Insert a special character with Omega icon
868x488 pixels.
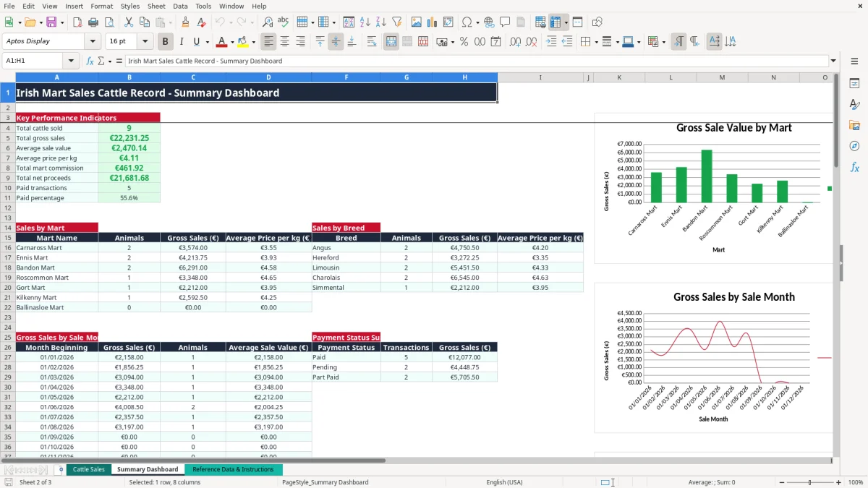(x=467, y=22)
